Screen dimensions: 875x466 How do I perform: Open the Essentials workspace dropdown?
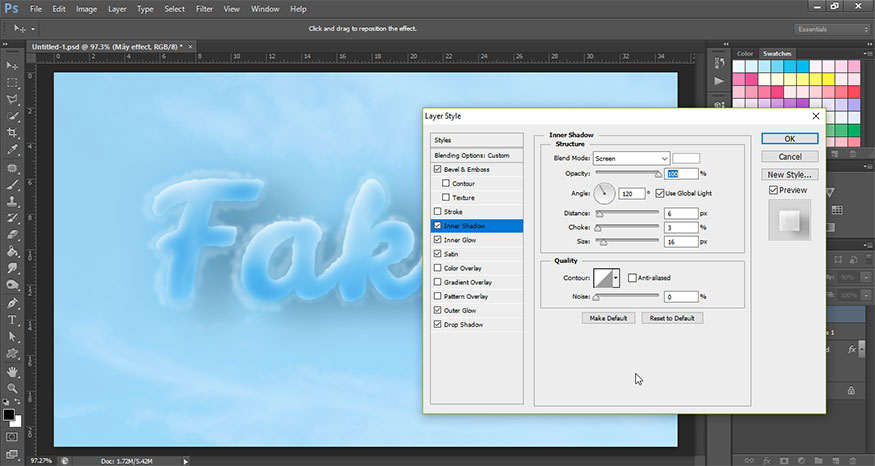(831, 29)
